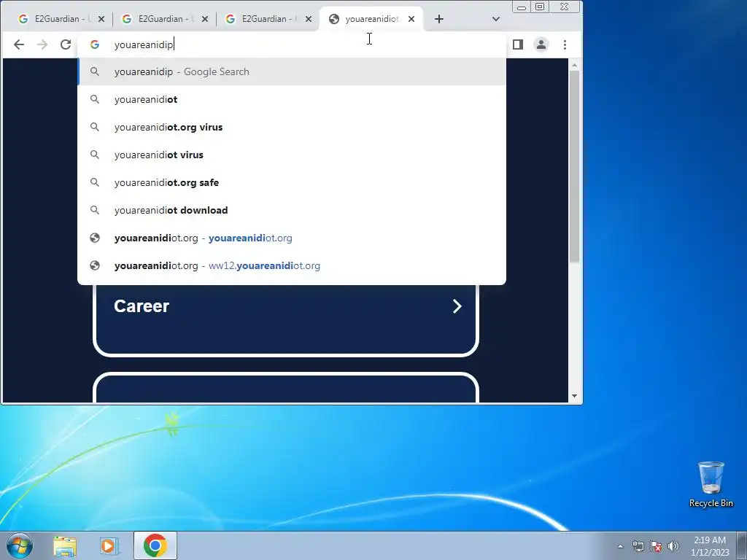Click the vertical scrollbar thumb
Viewport: 747px width, 560px height.
tap(574, 166)
